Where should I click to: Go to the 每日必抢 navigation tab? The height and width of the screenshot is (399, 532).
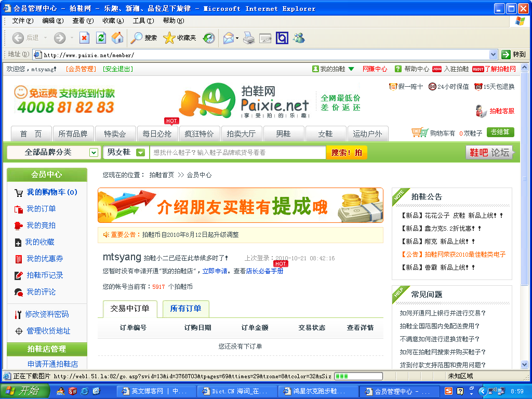pyautogui.click(x=157, y=134)
